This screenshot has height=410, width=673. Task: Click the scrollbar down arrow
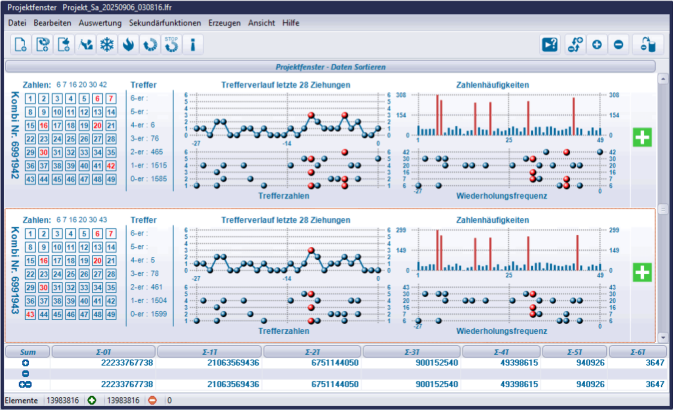[x=663, y=337]
